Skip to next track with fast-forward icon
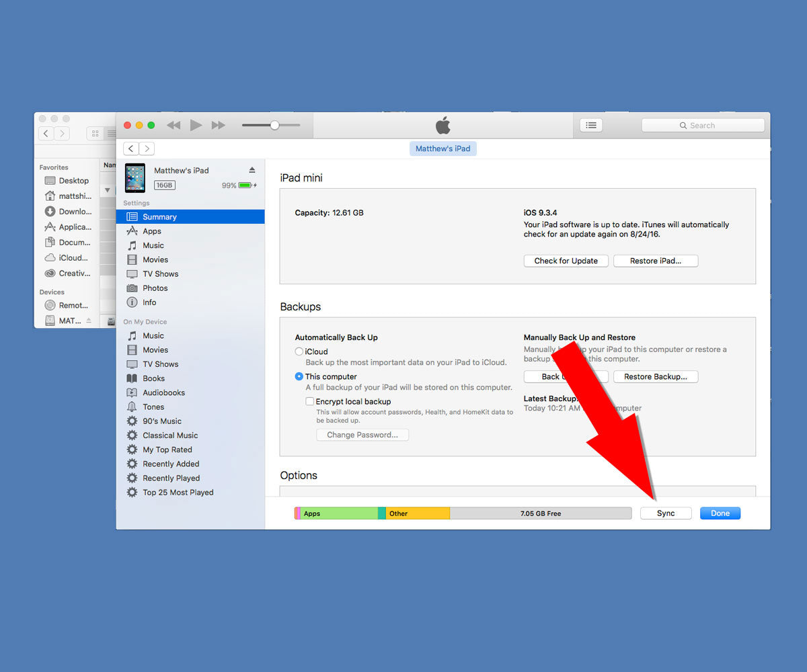This screenshot has width=807, height=672. pos(218,125)
